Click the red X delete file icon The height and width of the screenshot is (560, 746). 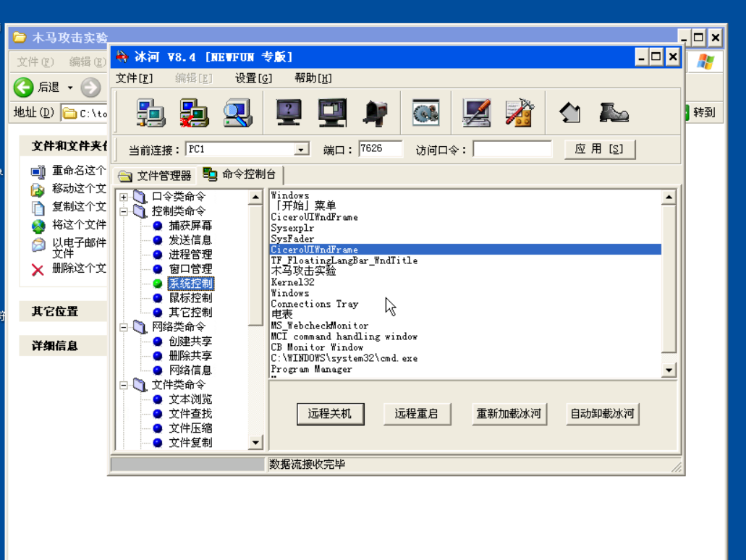(x=38, y=271)
